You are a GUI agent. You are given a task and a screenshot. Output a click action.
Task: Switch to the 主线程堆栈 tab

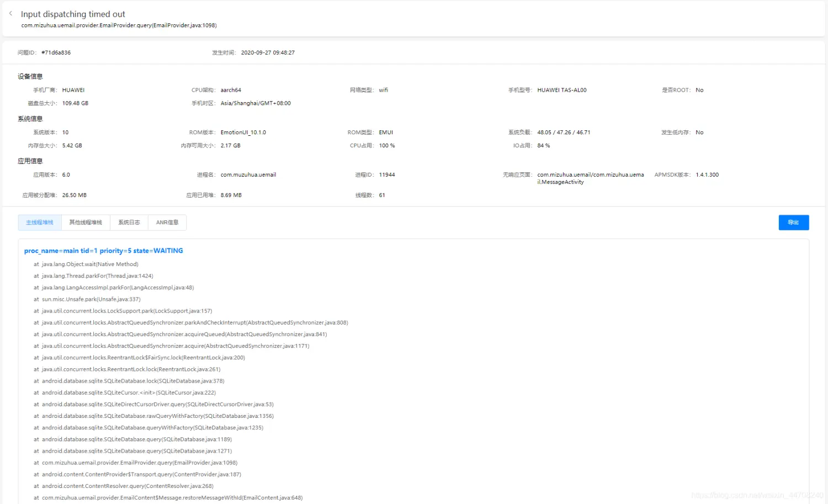tap(40, 222)
